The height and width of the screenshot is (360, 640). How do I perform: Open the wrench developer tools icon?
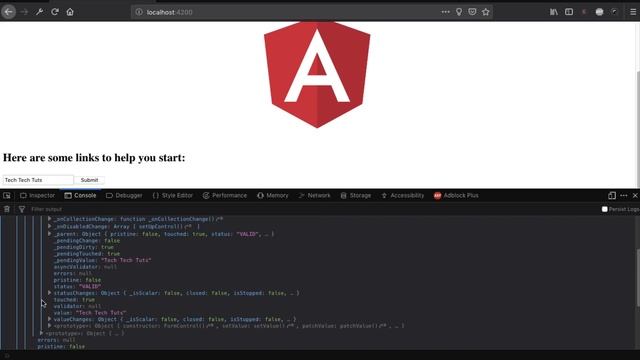point(39,12)
